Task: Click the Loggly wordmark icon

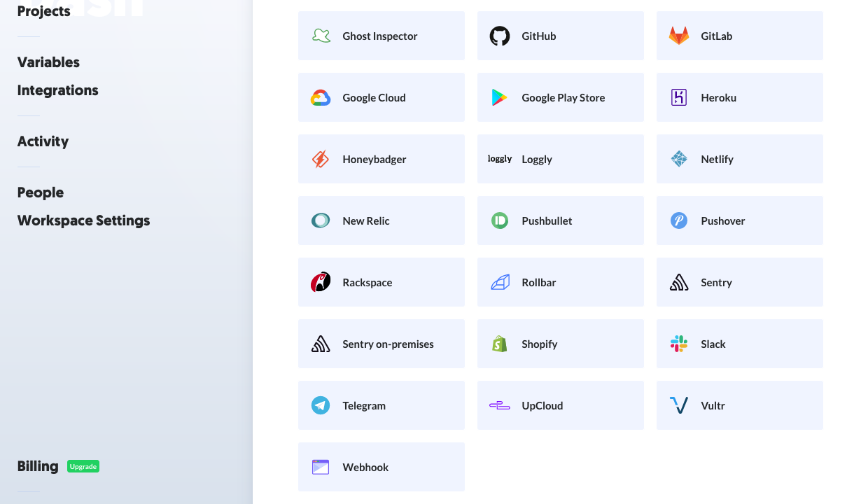Action: click(500, 159)
